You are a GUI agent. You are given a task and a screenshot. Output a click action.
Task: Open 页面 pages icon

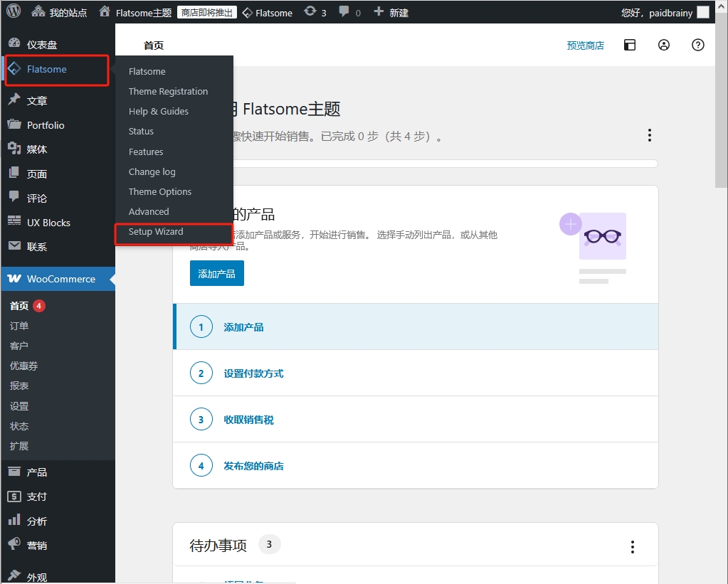pos(14,173)
